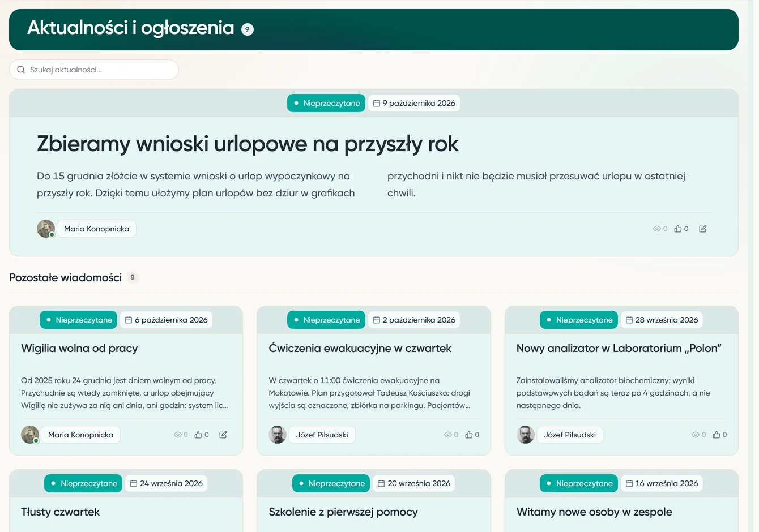Click calendar icon beside 20 września 2026
This screenshot has width=759, height=532.
click(x=382, y=483)
